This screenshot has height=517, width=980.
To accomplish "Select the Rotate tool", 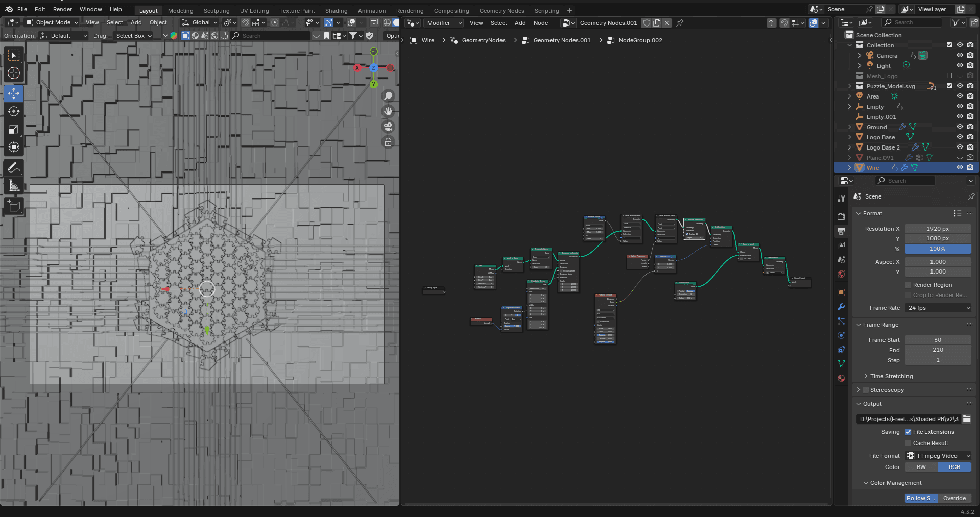I will 14,111.
